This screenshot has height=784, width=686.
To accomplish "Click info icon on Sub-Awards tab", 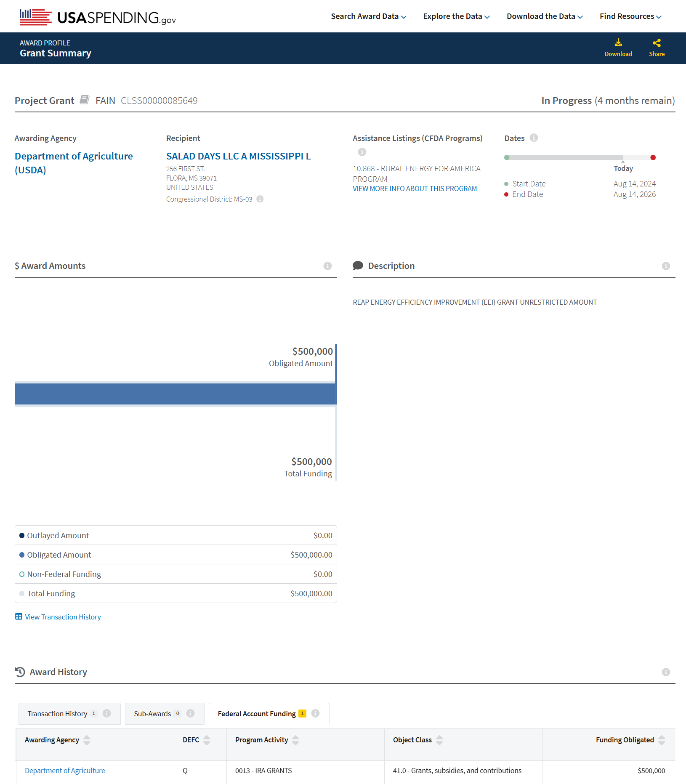I will (190, 713).
